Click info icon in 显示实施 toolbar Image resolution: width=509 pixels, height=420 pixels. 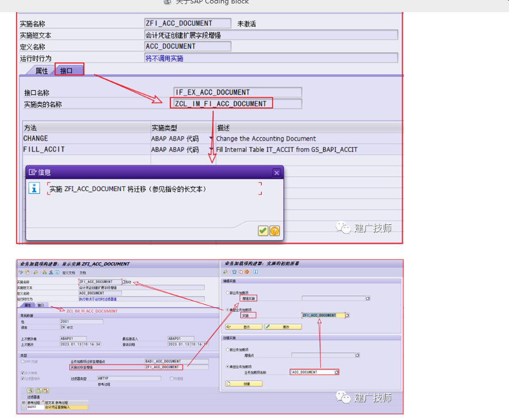[x=57, y=273]
